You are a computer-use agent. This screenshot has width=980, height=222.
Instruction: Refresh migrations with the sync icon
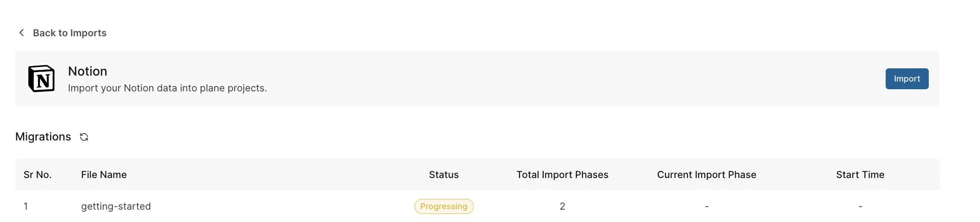point(84,137)
